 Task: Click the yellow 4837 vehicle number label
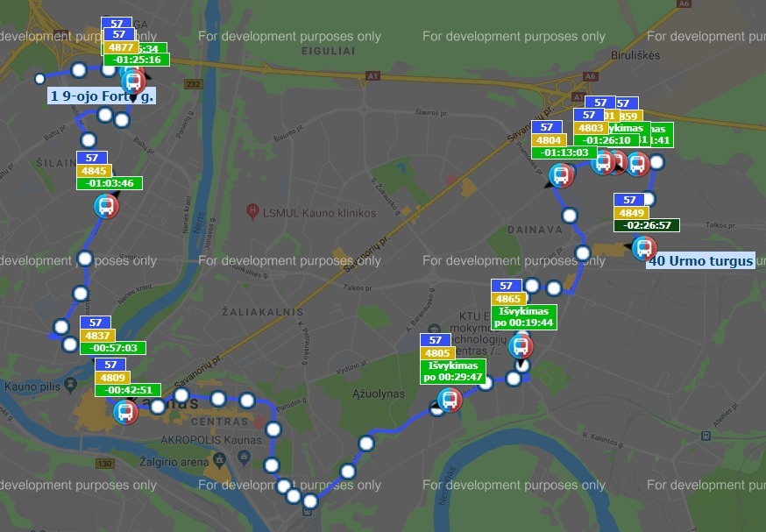point(96,336)
